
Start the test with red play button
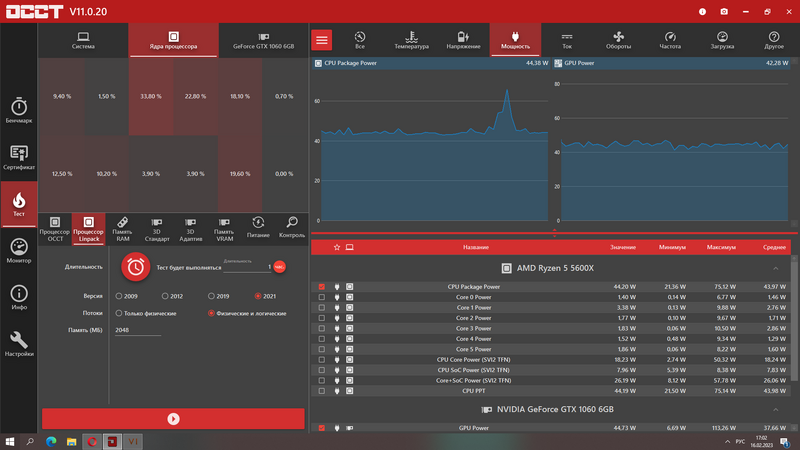(173, 419)
